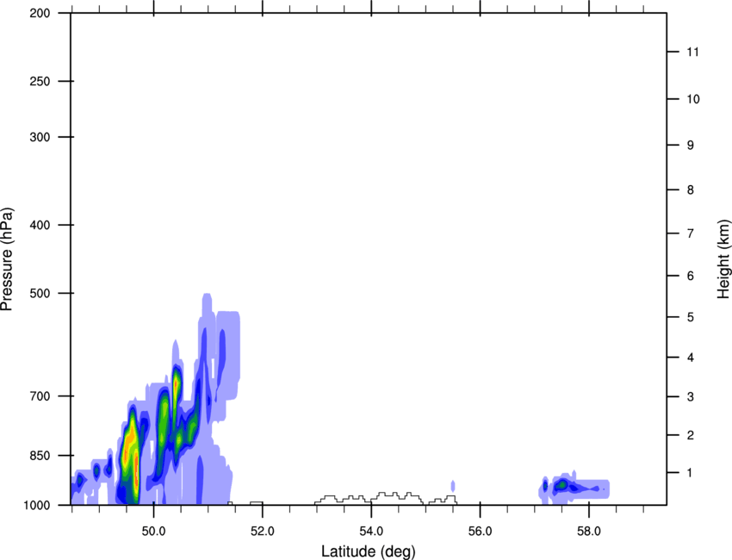Select the 500 pressure tick label
The image size is (732, 560).
40,293
